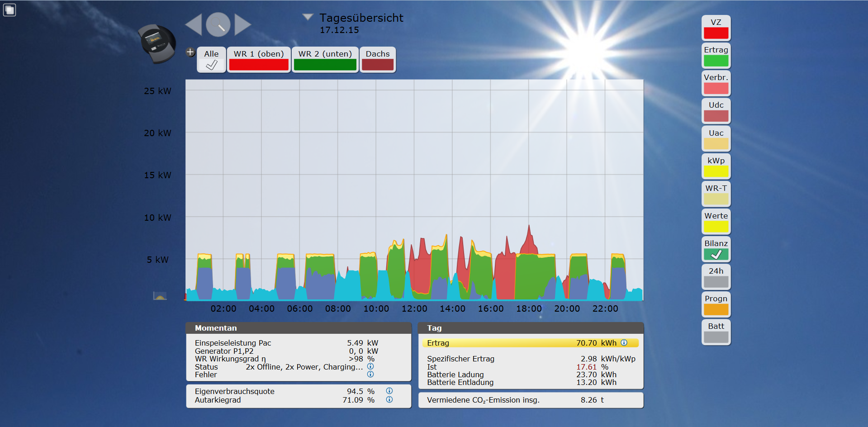Click the Tag panel header

point(531,328)
